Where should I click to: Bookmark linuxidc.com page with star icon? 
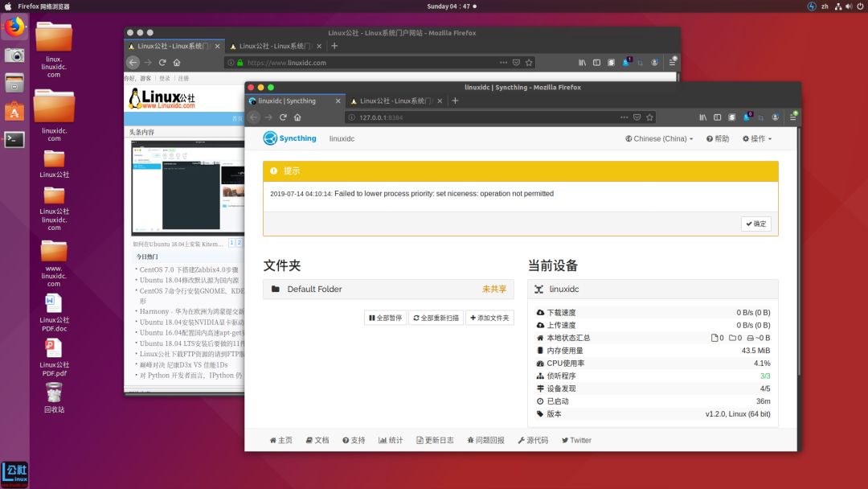[x=529, y=63]
